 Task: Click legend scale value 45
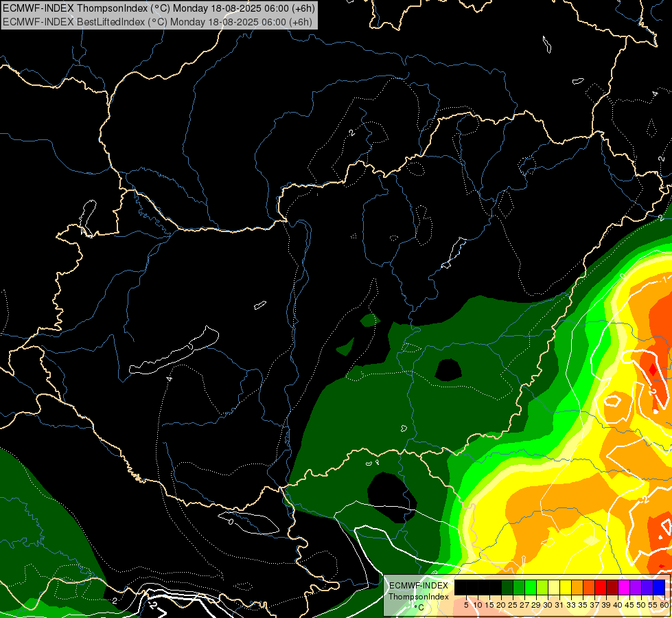click(629, 605)
